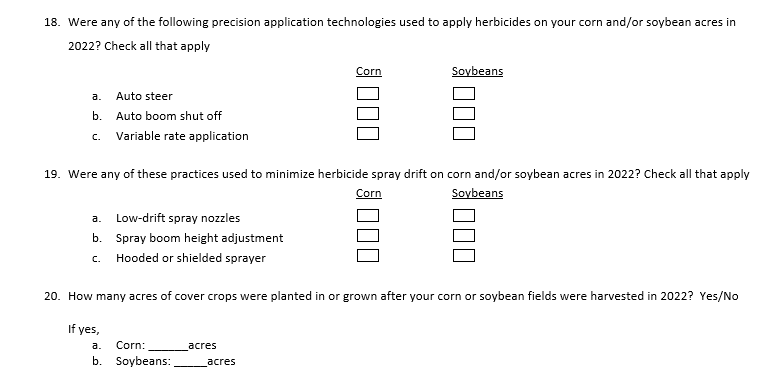The width and height of the screenshot is (773, 389).
Task: Click the Corn heading under question 19
Action: point(369,193)
